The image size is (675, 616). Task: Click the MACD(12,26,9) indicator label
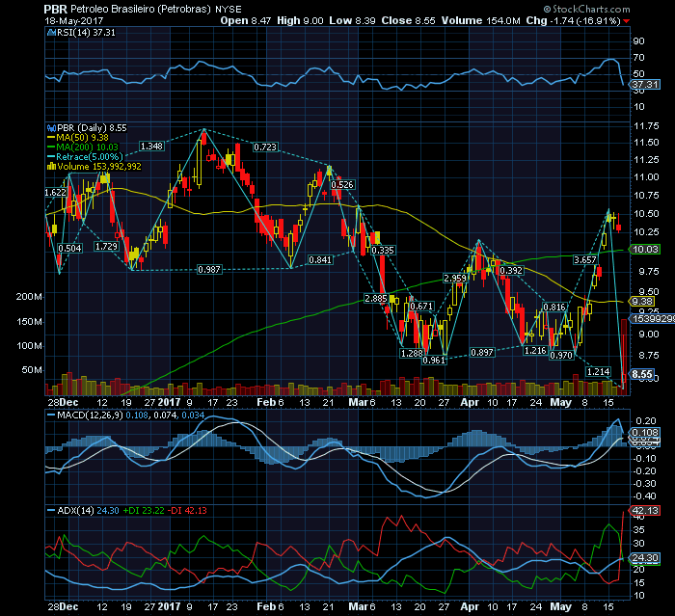(90, 415)
